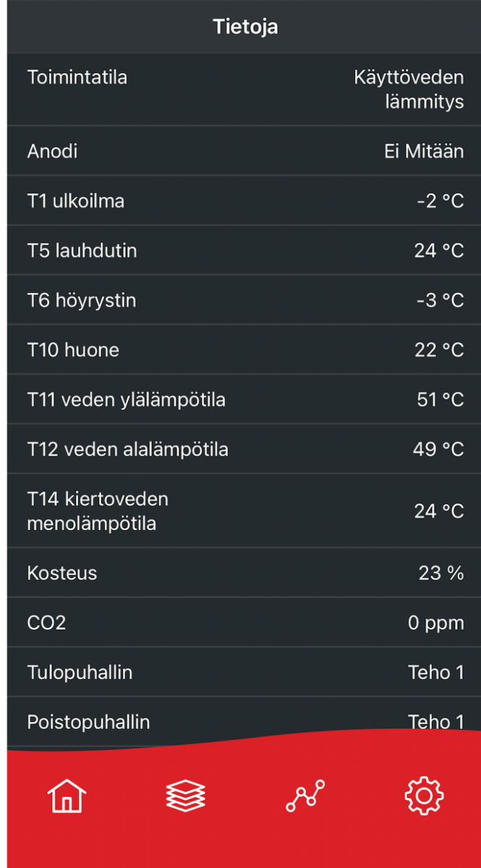Image resolution: width=481 pixels, height=868 pixels.
Task: Open the settings gear icon
Action: coord(424,796)
